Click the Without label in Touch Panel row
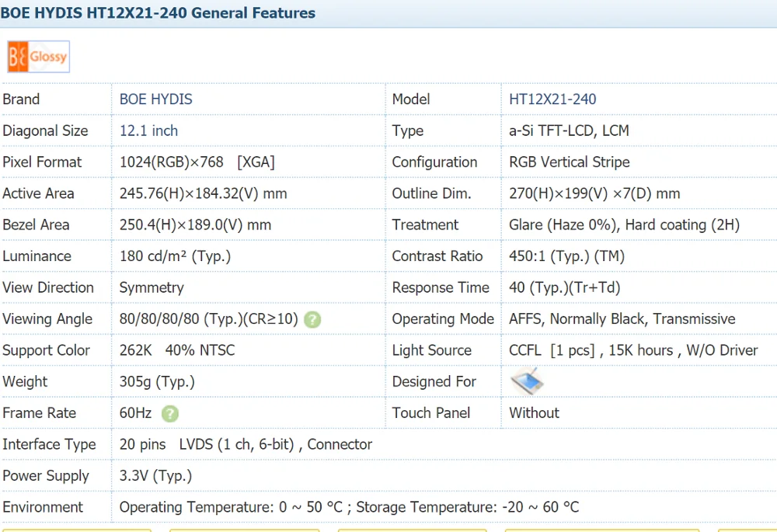The height and width of the screenshot is (532, 777). tap(534, 413)
